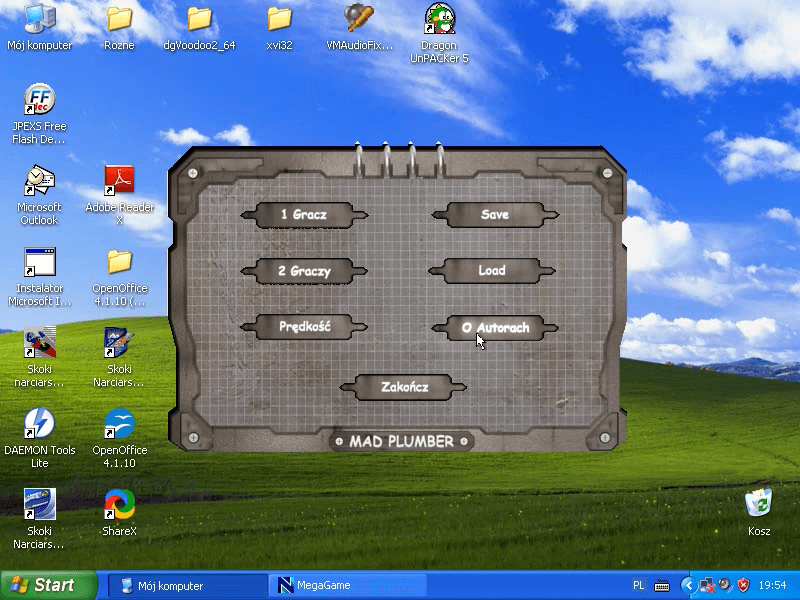Start a single-player game with 1 Gracz
800x600 pixels.
click(304, 215)
